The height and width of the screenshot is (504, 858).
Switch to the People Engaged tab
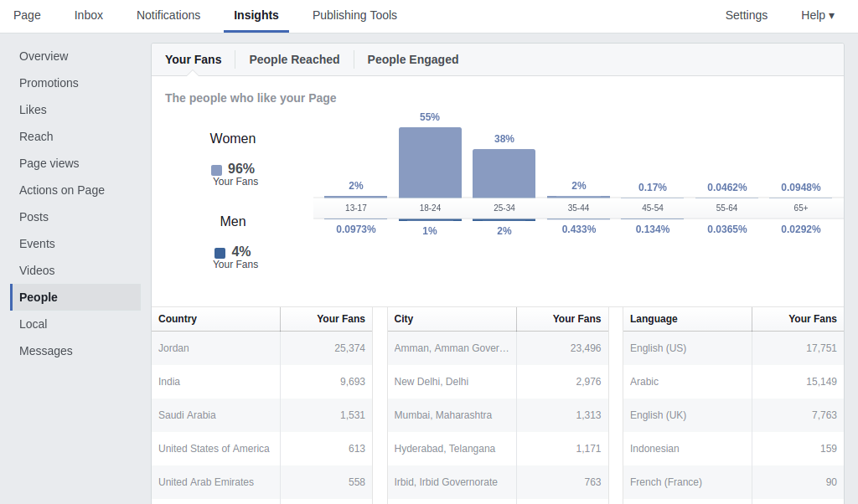point(412,59)
